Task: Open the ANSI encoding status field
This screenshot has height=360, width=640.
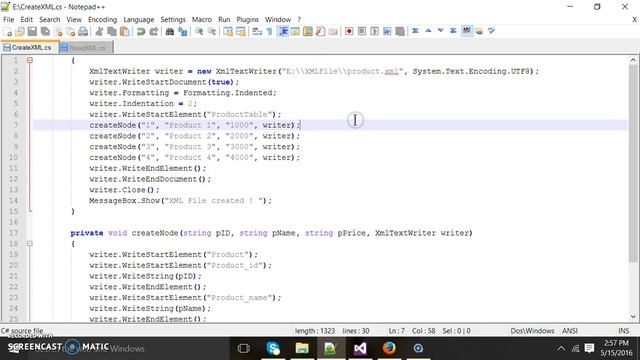Action: pos(570,331)
